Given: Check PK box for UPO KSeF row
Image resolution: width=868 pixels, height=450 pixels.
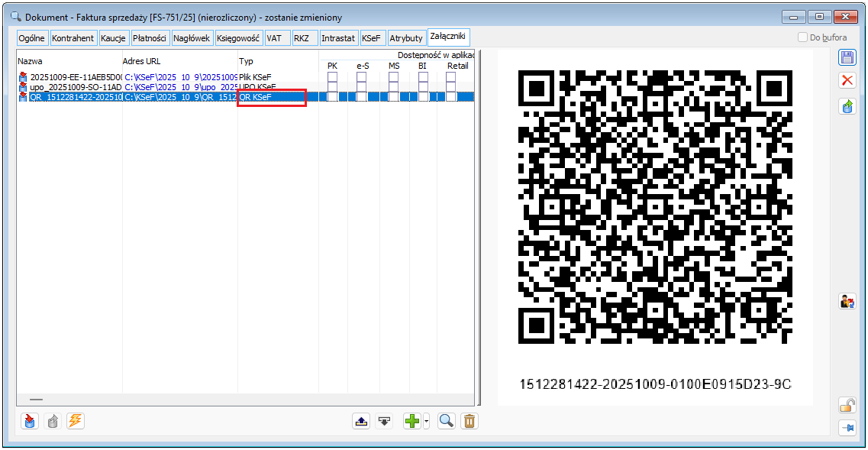Looking at the screenshot, I should tap(332, 86).
